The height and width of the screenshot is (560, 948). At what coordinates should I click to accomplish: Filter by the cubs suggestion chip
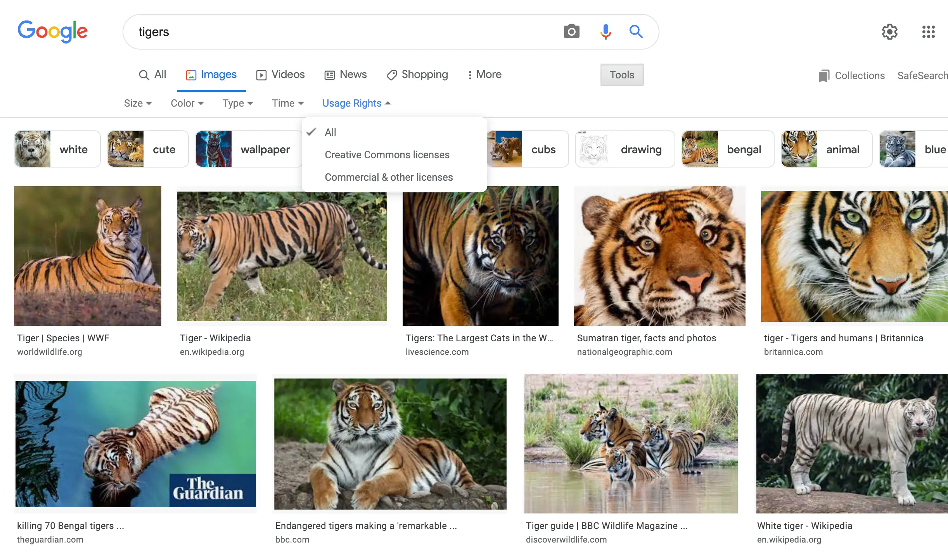pyautogui.click(x=528, y=149)
